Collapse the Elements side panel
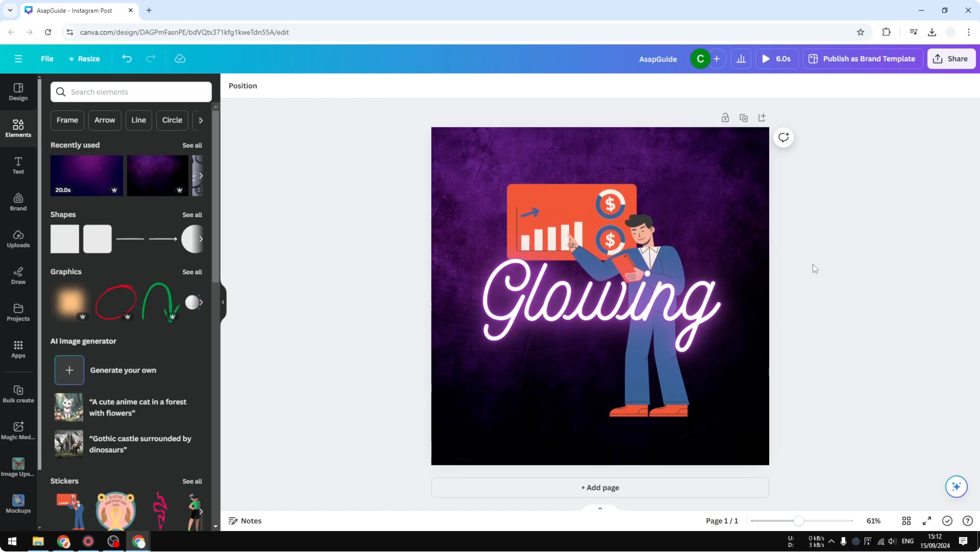 [223, 302]
